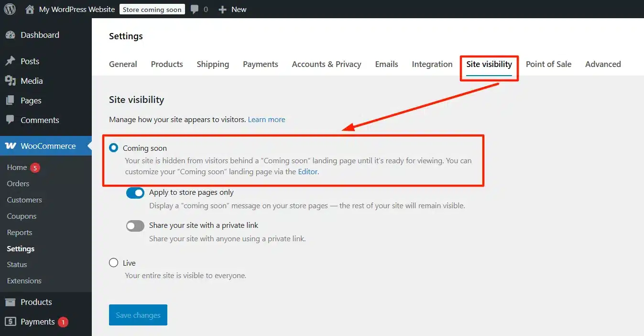Open the New menu in admin bar
The image size is (644, 336).
tap(233, 9)
